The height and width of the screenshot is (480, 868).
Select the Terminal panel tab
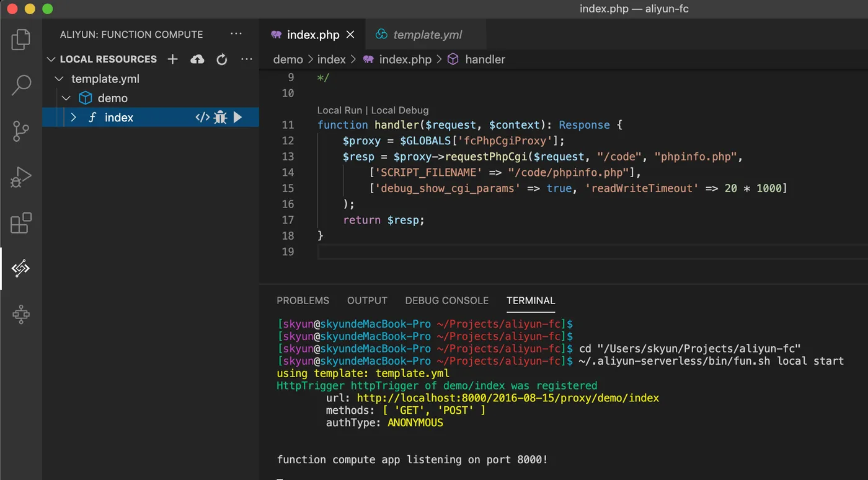(x=531, y=300)
